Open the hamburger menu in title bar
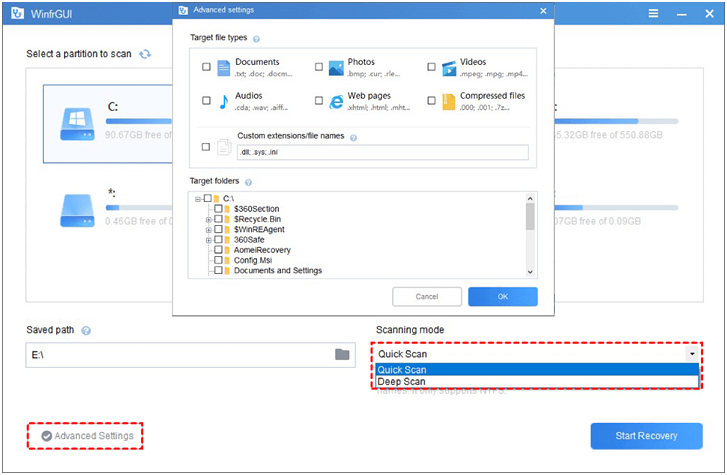727x475 pixels. tap(653, 15)
